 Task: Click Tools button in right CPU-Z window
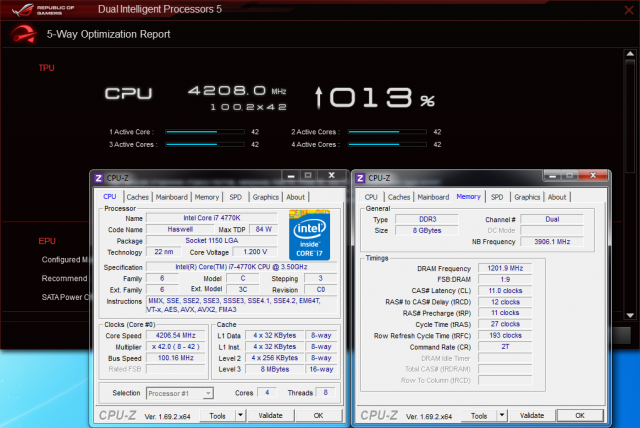click(x=479, y=416)
